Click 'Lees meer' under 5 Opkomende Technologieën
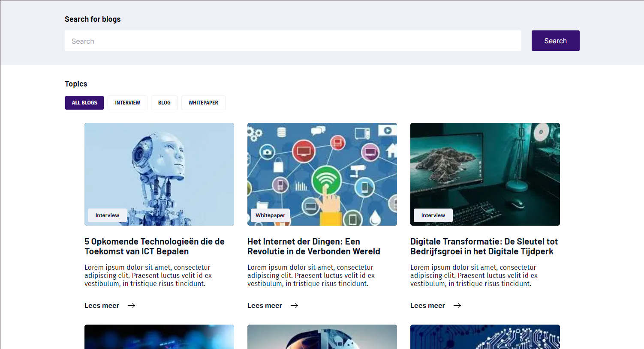Viewport: 644px width, 349px height. [x=102, y=306]
